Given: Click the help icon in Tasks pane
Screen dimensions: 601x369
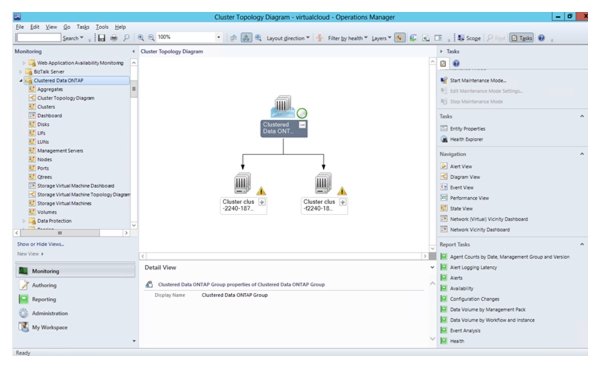Looking at the screenshot, I should pyautogui.click(x=456, y=64).
